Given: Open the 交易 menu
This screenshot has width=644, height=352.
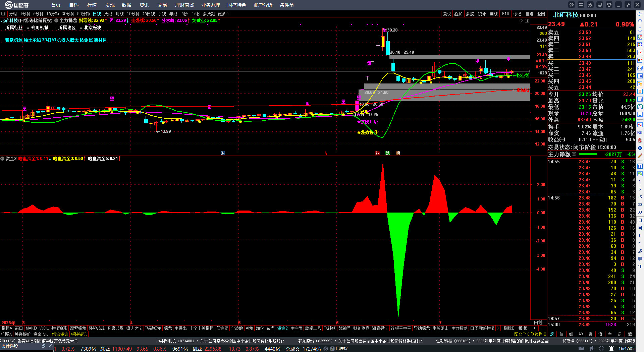Looking at the screenshot, I should (162, 5).
